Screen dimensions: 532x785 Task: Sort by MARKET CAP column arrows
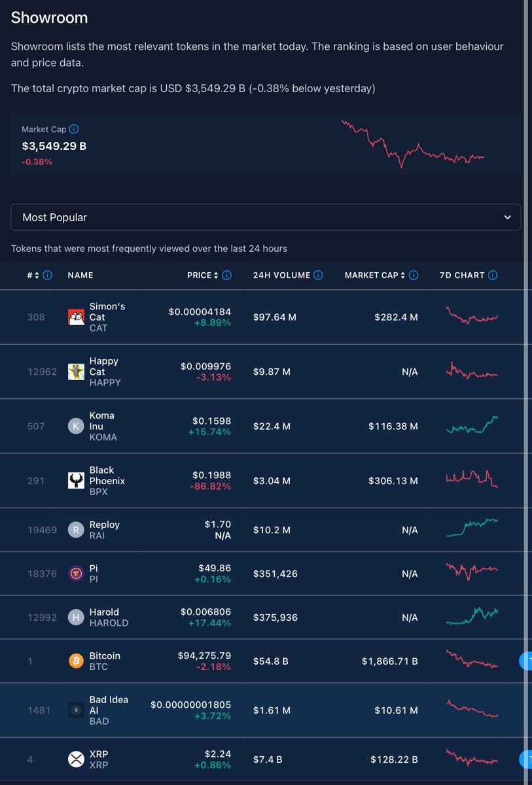point(403,275)
